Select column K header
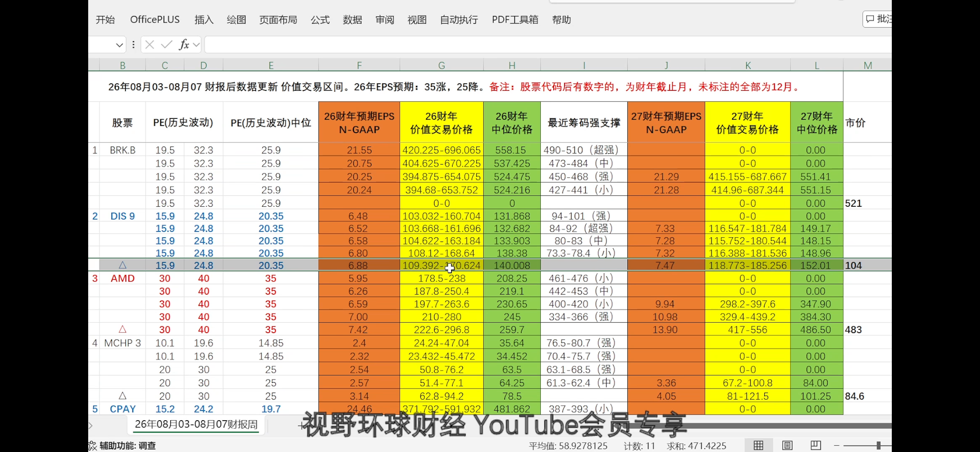Viewport: 980px width, 452px height. 748,66
